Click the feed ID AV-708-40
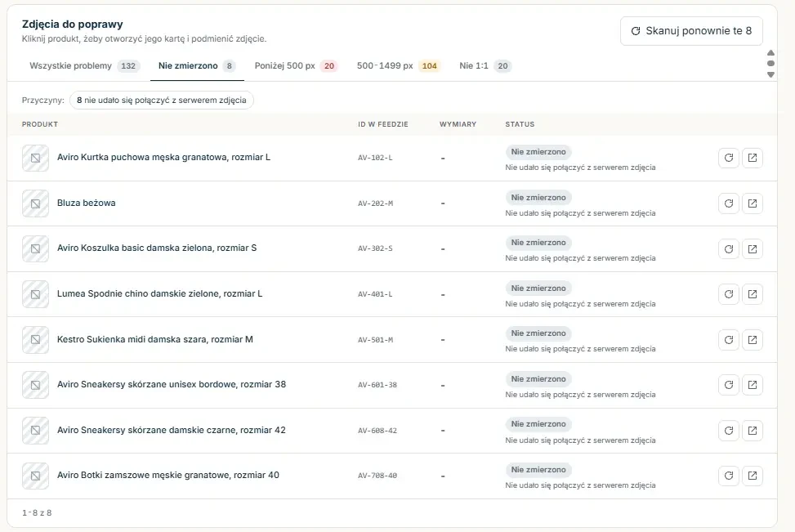Image resolution: width=795 pixels, height=532 pixels. 377,476
